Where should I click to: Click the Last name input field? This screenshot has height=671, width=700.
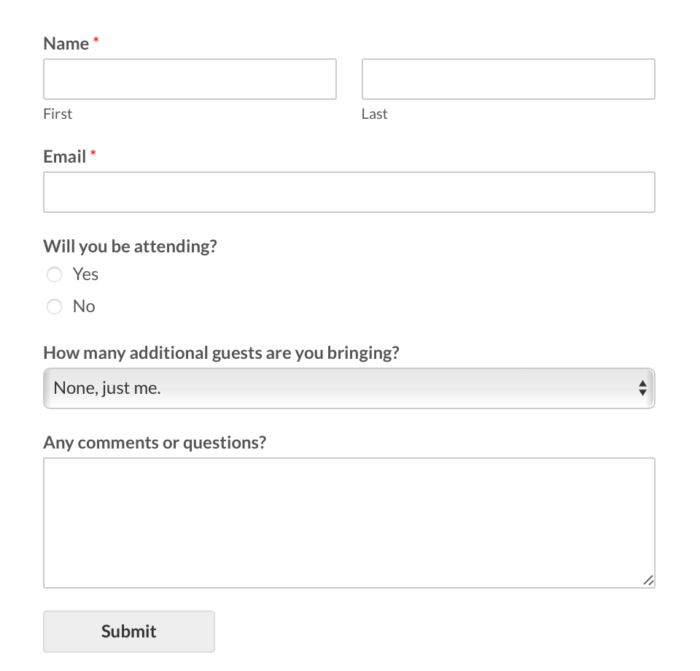[x=508, y=79]
